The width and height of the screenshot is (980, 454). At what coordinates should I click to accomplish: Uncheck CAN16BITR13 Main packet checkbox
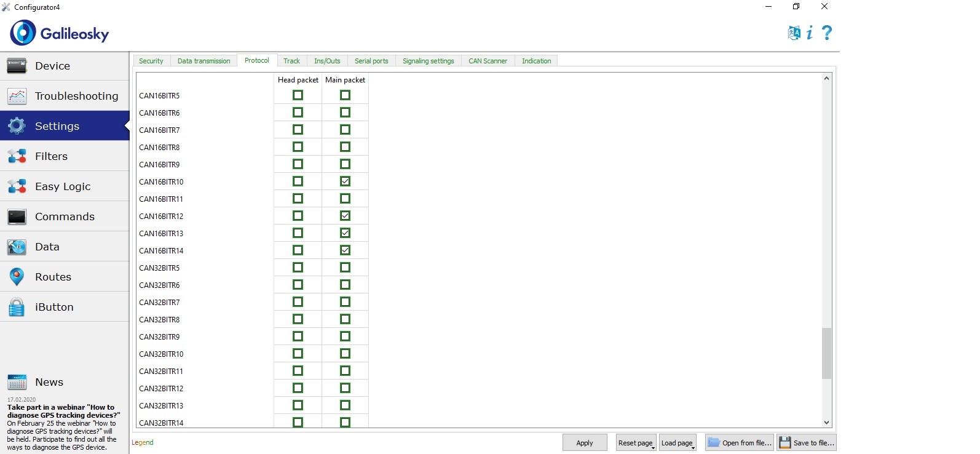click(x=345, y=233)
